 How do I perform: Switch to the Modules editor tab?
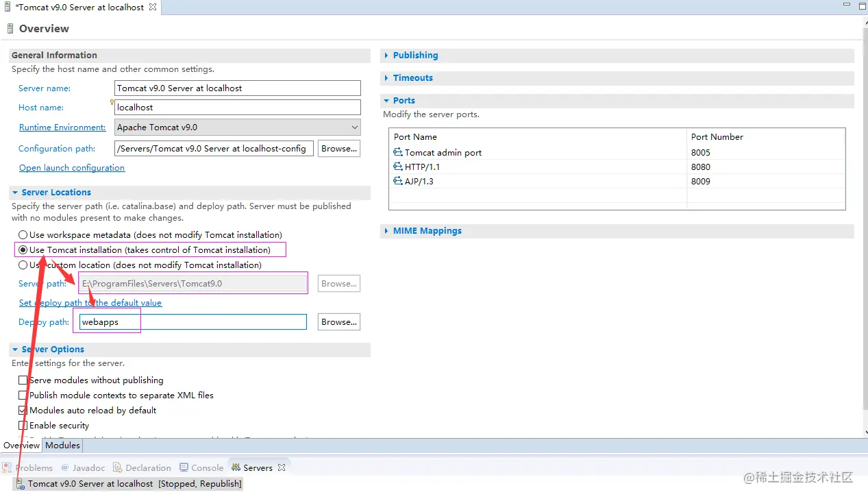[63, 446]
